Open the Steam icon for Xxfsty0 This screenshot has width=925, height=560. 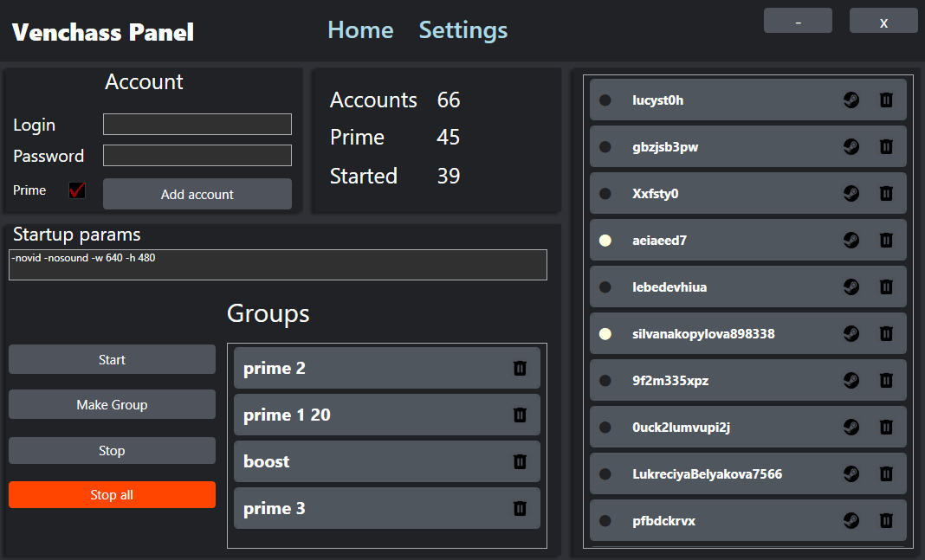(851, 193)
